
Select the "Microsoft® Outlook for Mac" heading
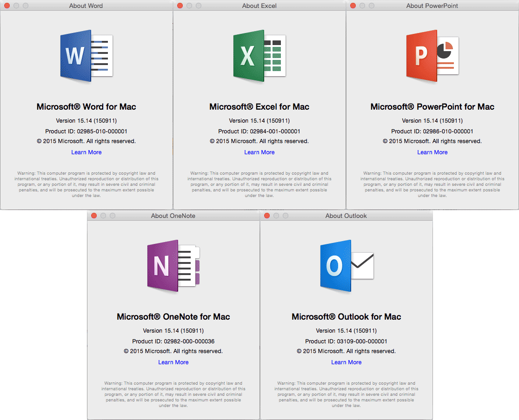pos(346,316)
